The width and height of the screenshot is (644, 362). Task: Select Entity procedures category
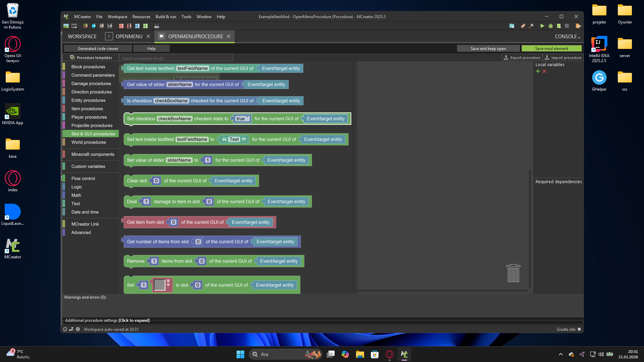pos(91,100)
